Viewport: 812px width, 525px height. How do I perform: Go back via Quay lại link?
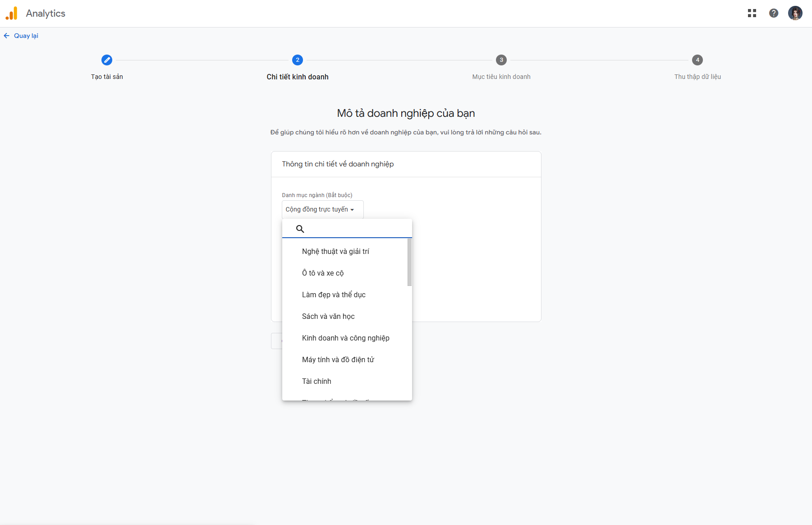26,36
